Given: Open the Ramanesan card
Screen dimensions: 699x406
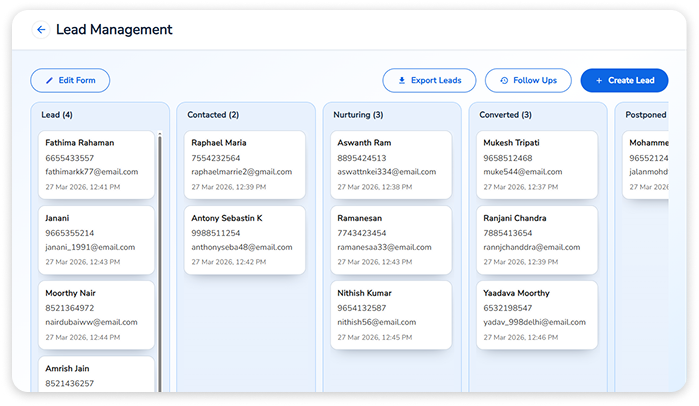Looking at the screenshot, I should point(391,240).
